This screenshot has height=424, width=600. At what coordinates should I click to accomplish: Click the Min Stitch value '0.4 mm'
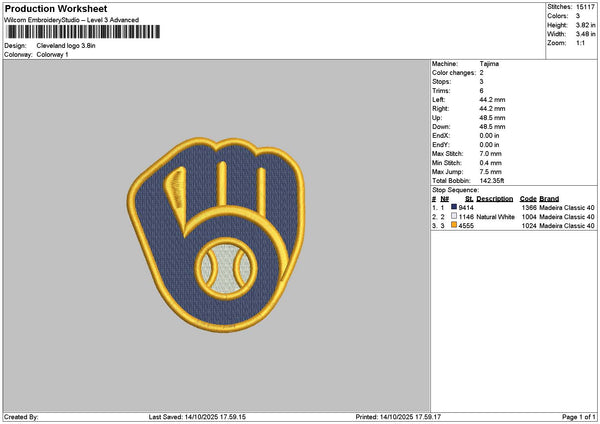[491, 163]
